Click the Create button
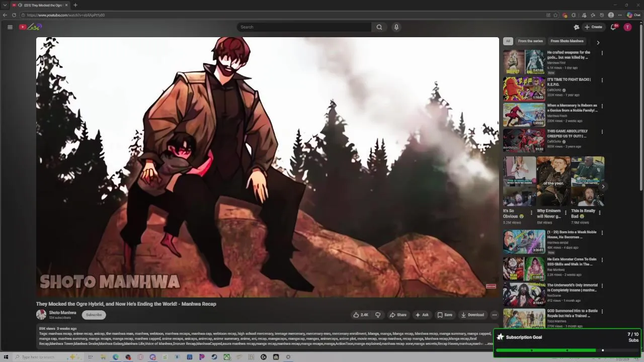Image resolution: width=644 pixels, height=362 pixels. pos(593,27)
